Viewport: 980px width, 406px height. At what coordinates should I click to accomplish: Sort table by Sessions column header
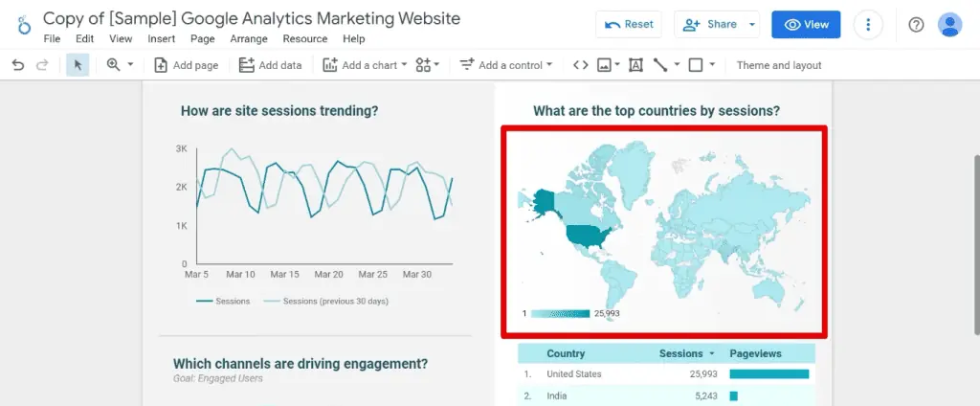[x=680, y=353]
